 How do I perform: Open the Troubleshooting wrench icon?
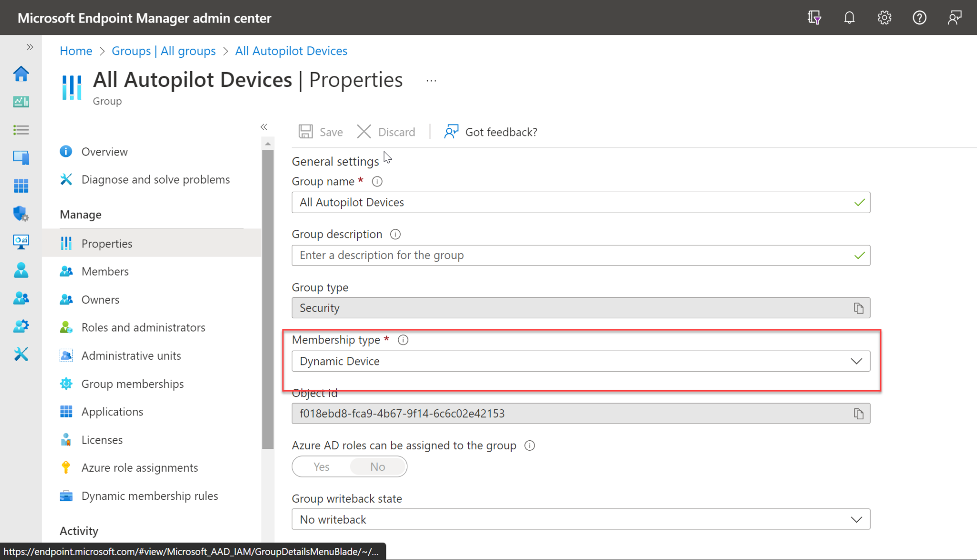pos(21,354)
